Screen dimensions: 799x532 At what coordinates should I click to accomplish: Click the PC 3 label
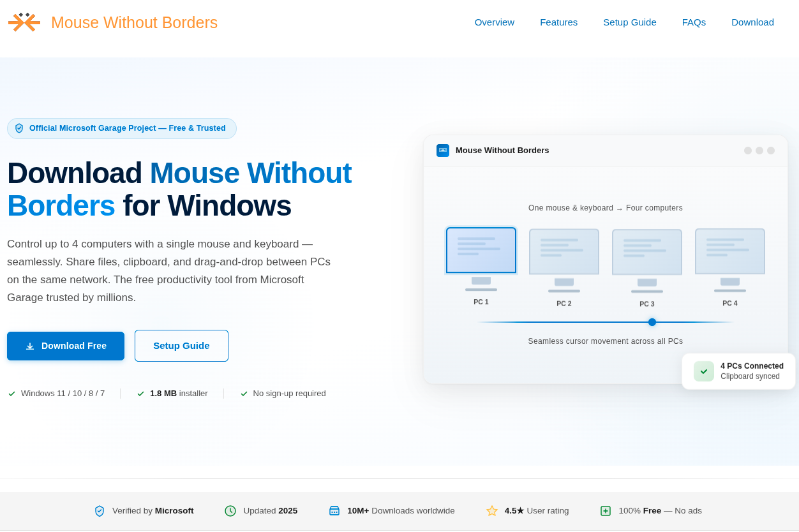pyautogui.click(x=647, y=304)
